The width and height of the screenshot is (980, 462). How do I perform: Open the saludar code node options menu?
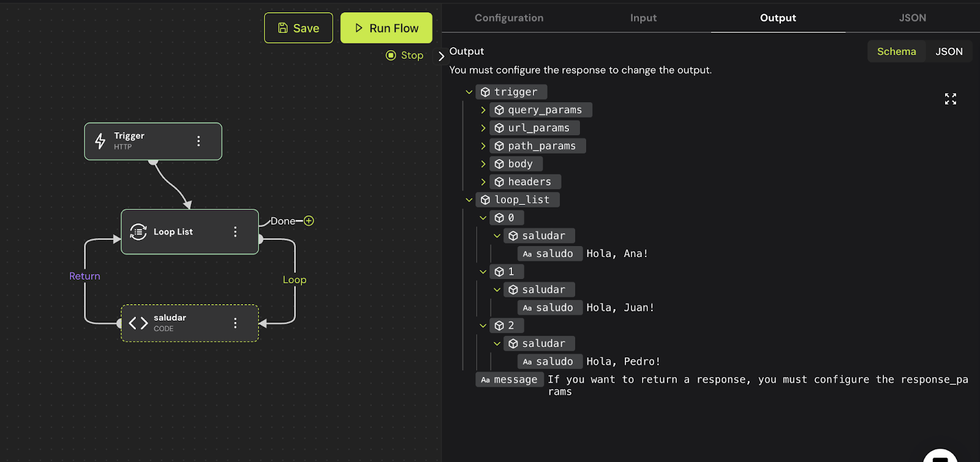235,323
